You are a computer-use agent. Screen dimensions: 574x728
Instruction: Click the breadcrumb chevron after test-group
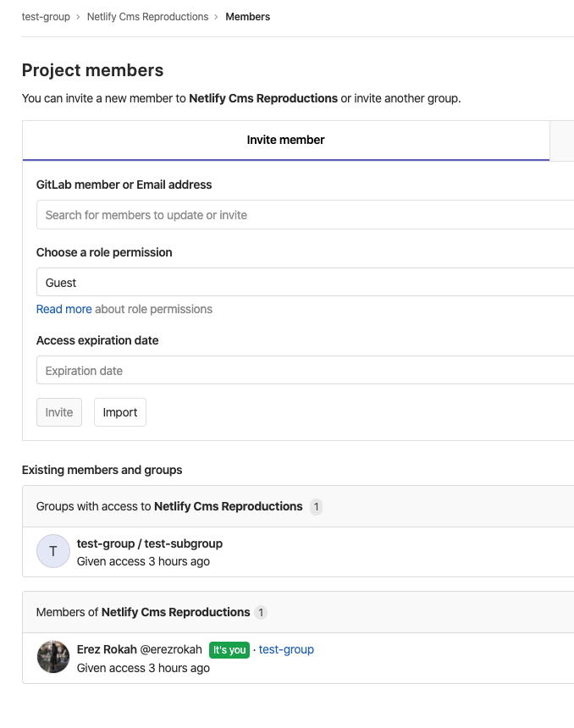pos(78,17)
